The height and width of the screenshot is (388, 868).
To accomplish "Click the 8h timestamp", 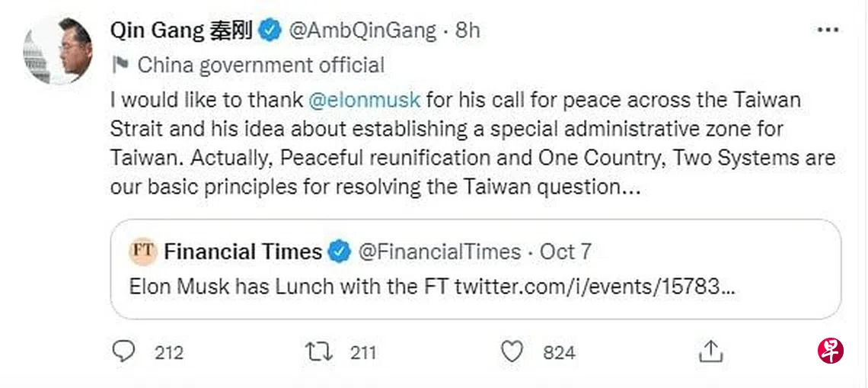I will [468, 30].
